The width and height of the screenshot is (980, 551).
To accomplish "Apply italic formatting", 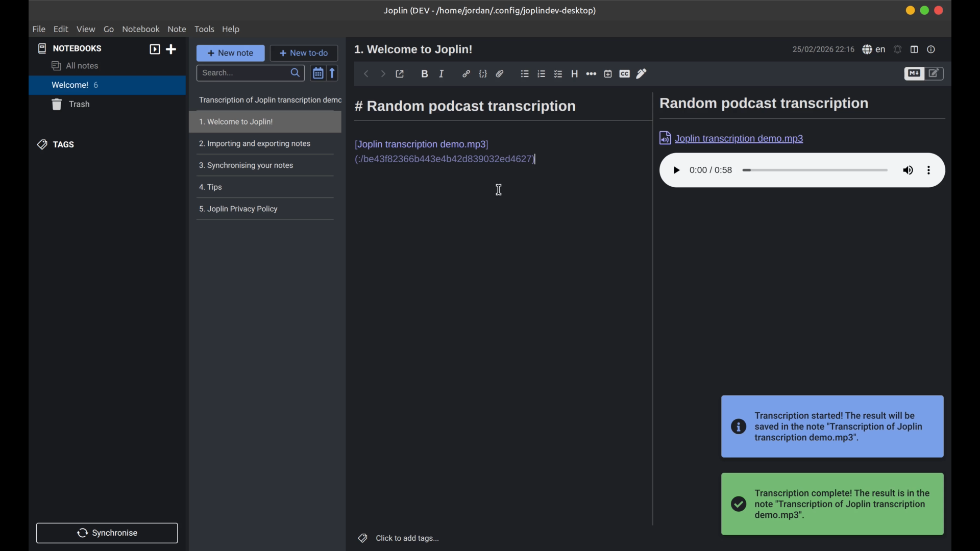I will pos(441,73).
